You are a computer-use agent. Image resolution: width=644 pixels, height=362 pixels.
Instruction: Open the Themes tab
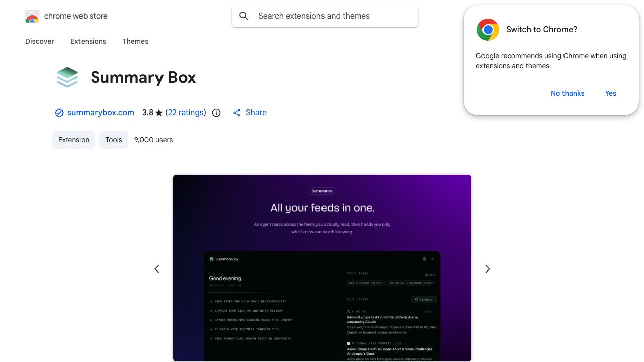point(135,41)
